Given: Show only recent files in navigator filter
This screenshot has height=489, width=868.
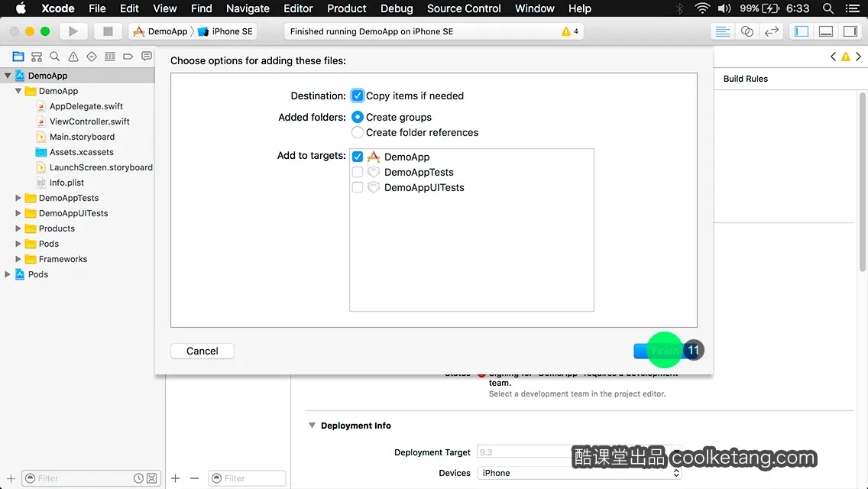Looking at the screenshot, I should [138, 478].
